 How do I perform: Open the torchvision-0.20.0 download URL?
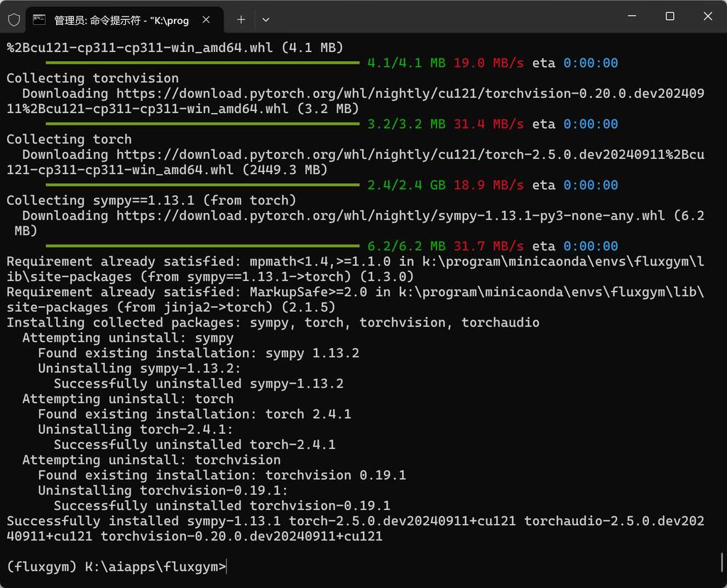tap(410, 94)
